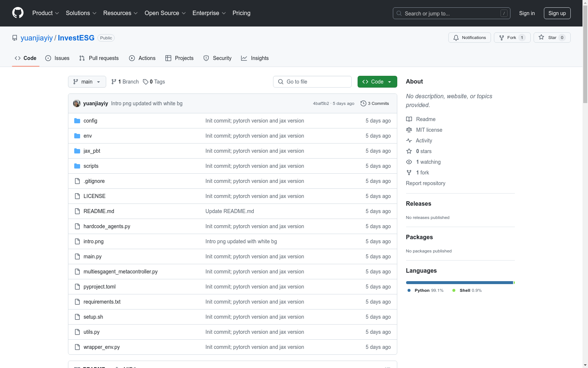
Task: Open the 3 Commits history link
Action: pos(375,103)
